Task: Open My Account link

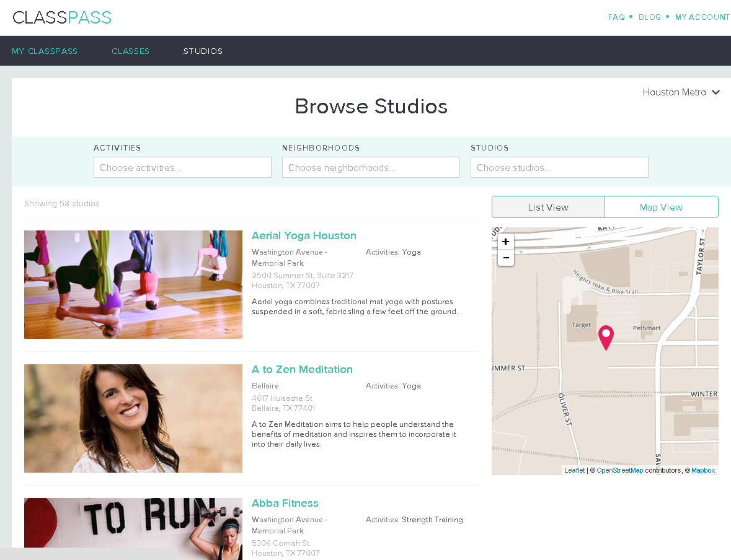Action: click(x=702, y=17)
